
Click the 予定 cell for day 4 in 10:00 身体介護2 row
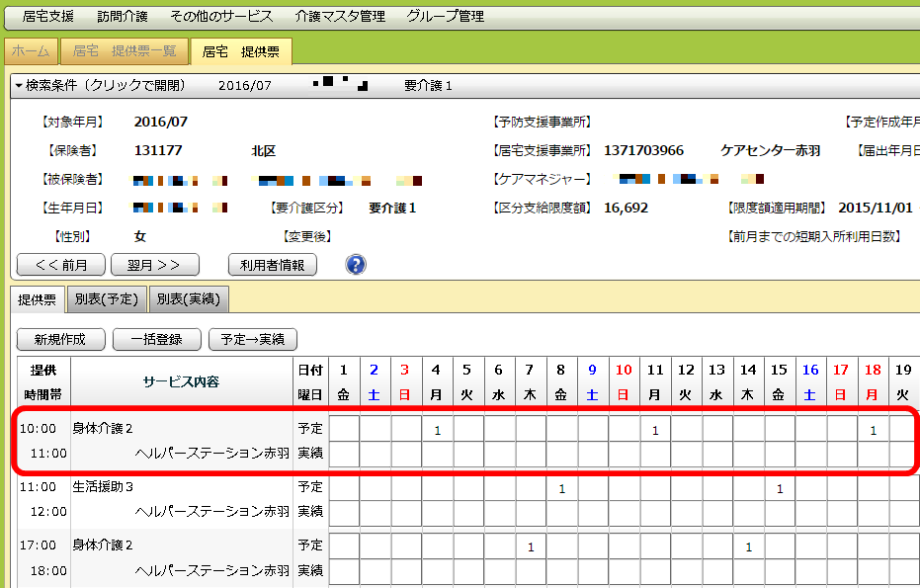tap(437, 430)
